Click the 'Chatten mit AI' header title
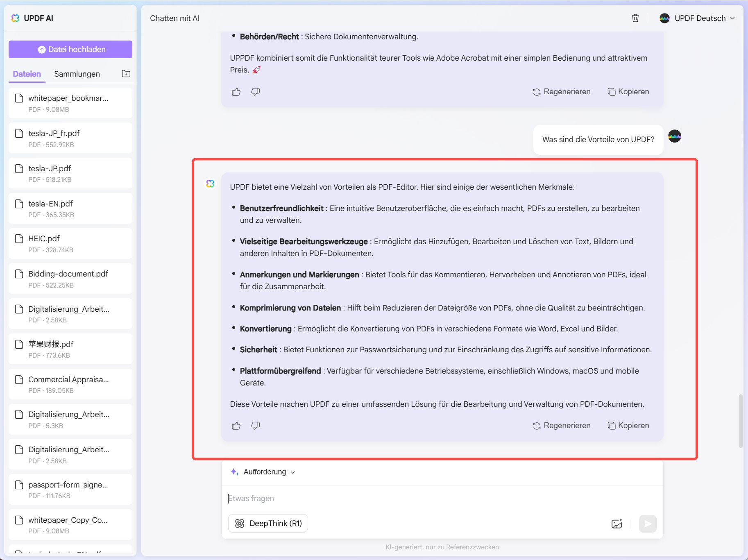Viewport: 748px width, 560px height. point(175,18)
